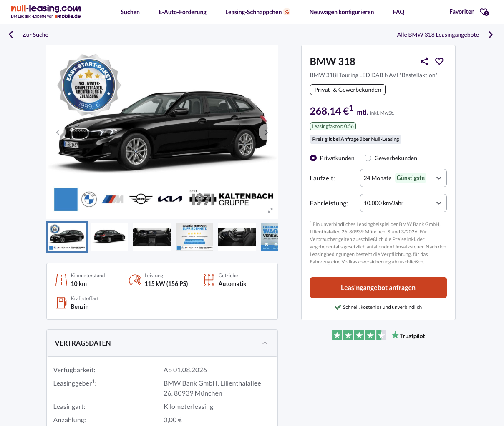This screenshot has width=504, height=426.
Task: Open the Leasing-Schnäppchen menu item
Action: tap(257, 12)
